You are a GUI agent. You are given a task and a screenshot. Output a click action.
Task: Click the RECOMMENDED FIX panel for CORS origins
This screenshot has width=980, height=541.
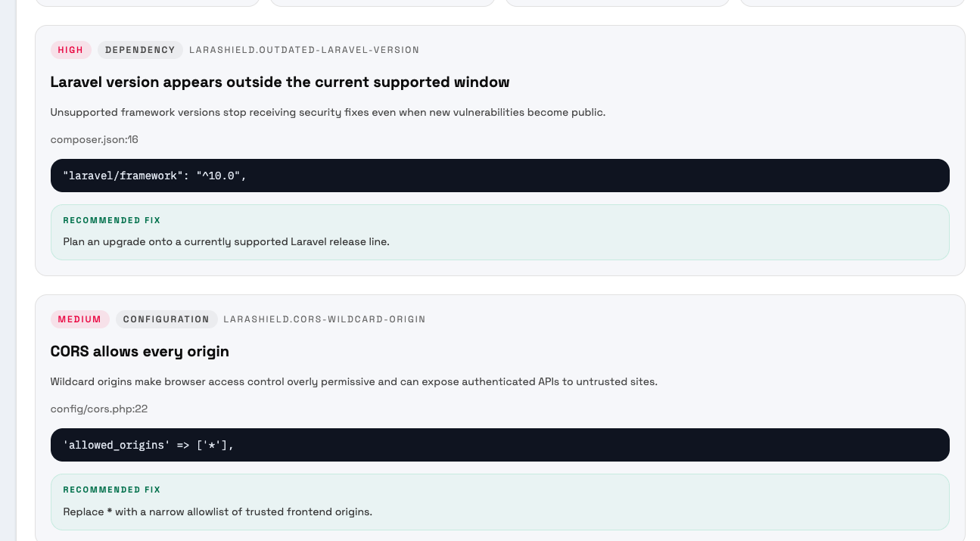point(499,500)
